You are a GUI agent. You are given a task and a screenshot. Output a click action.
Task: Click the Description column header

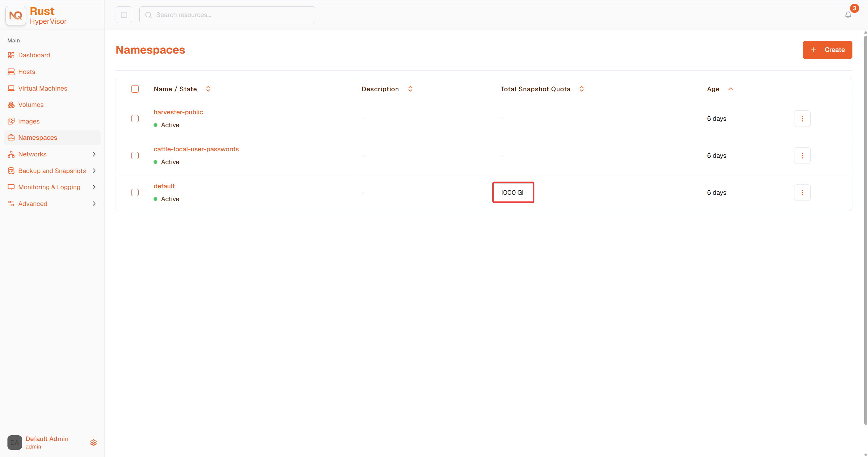pos(380,89)
